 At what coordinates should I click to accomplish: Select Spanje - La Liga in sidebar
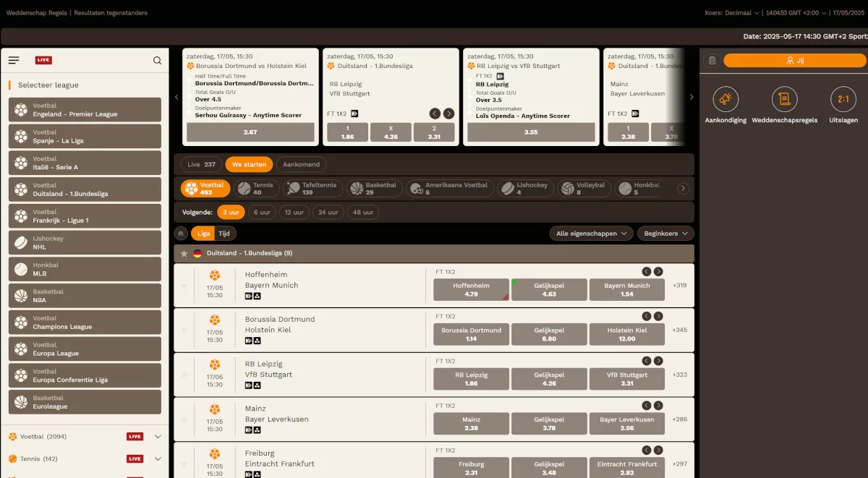(x=85, y=136)
